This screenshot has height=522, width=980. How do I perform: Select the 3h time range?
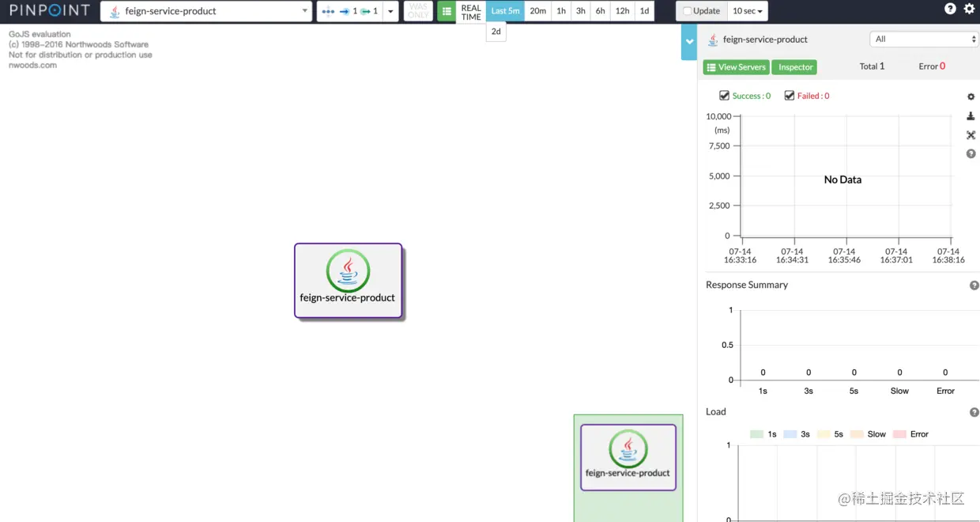[x=581, y=11]
